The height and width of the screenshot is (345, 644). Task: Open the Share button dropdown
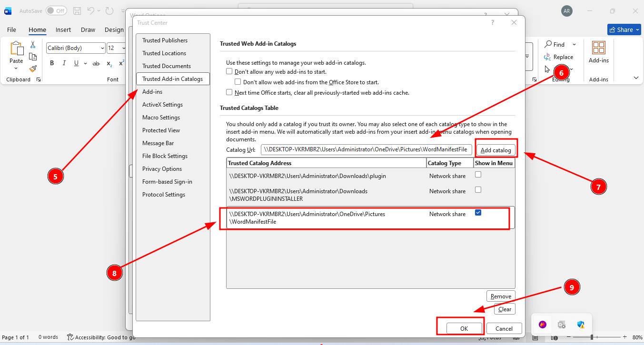coord(624,30)
